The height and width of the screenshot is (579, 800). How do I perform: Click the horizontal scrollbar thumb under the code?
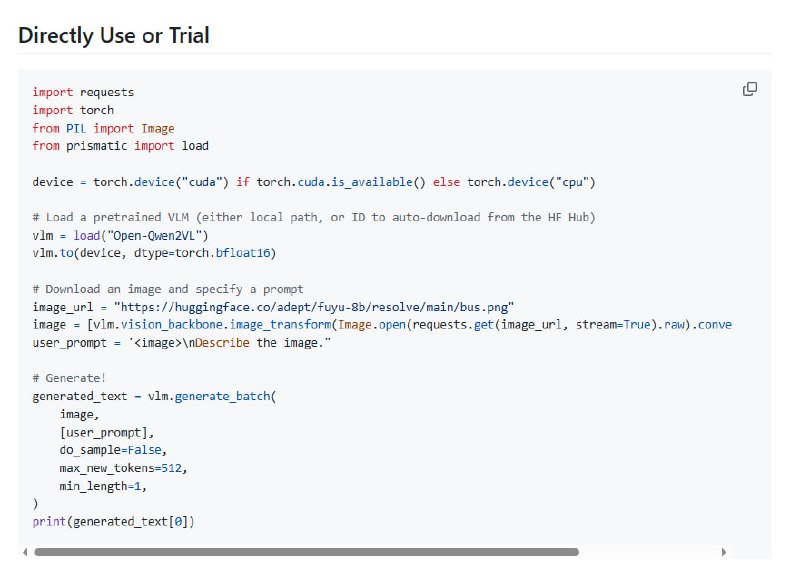306,552
